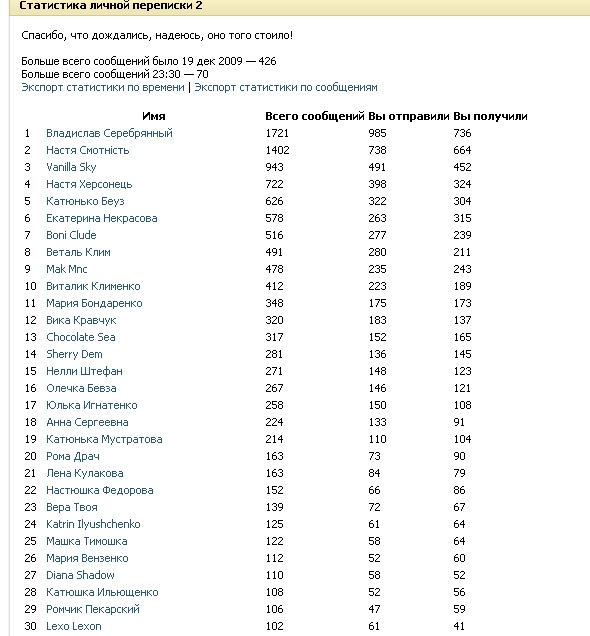The width and height of the screenshot is (590, 636).
Task: Click the Рома Драч link
Action: (73, 456)
